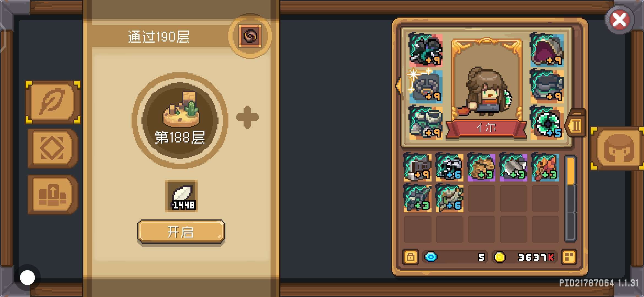The height and width of the screenshot is (297, 644).
Task: Select the first inventory item with +9
Action: point(417,167)
